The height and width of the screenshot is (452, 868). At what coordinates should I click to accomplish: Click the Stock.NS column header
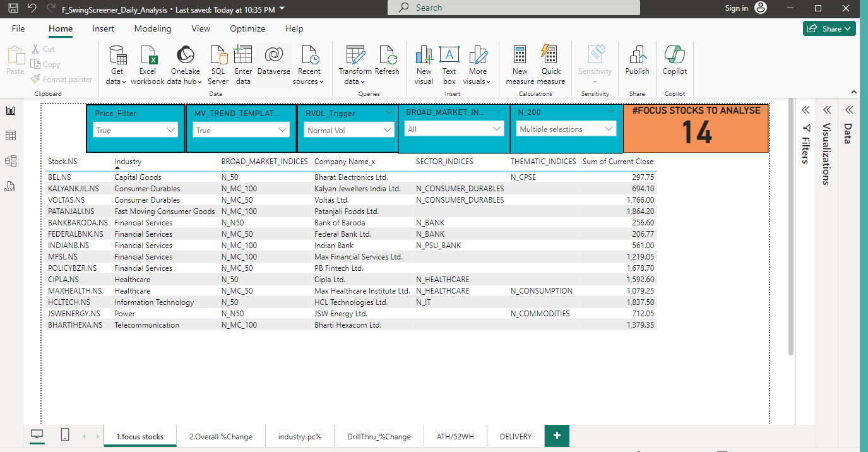[x=62, y=162]
